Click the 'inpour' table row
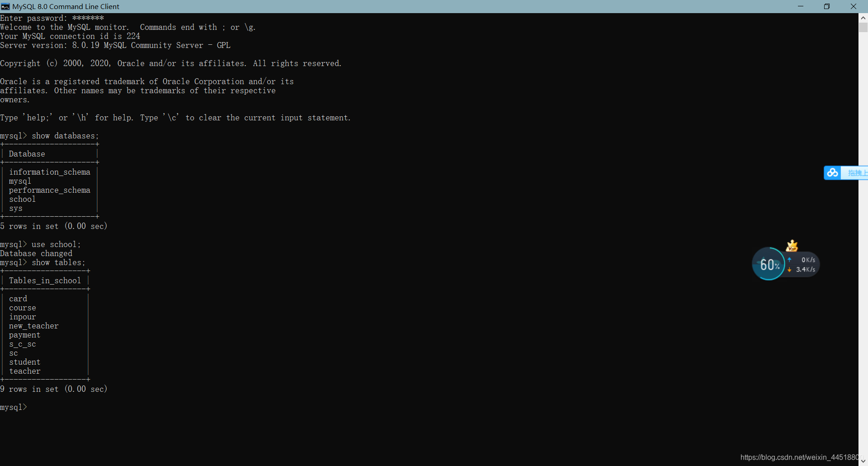 click(23, 317)
